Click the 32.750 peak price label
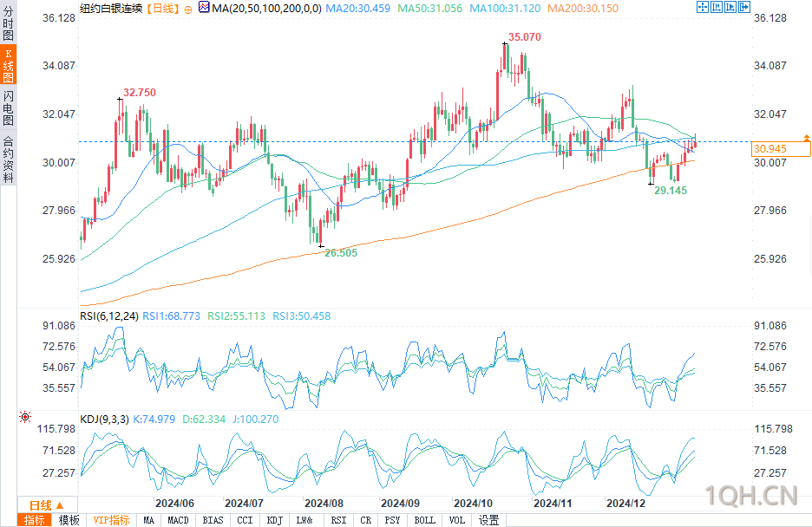 coord(140,93)
